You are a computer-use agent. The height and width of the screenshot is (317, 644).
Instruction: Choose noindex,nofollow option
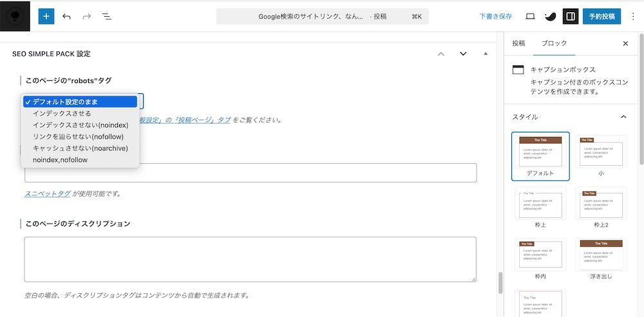80,160
